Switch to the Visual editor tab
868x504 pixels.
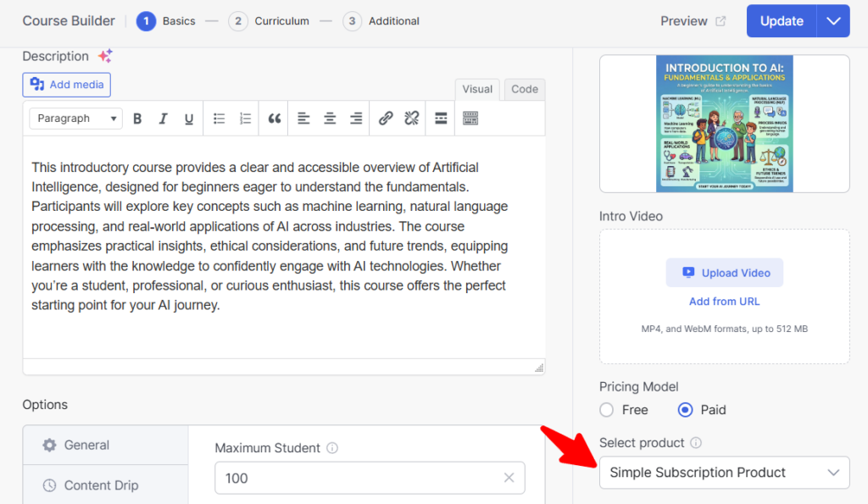[x=477, y=90]
